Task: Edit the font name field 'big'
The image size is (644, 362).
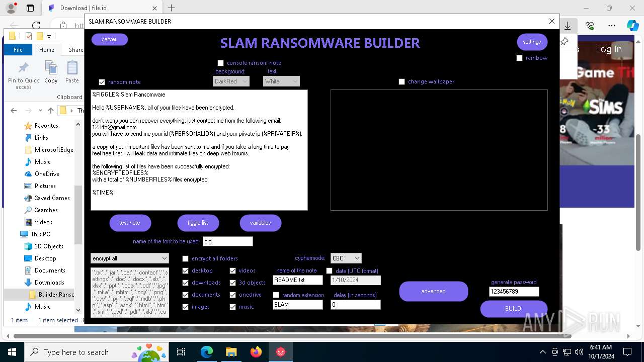Action: [x=227, y=241]
